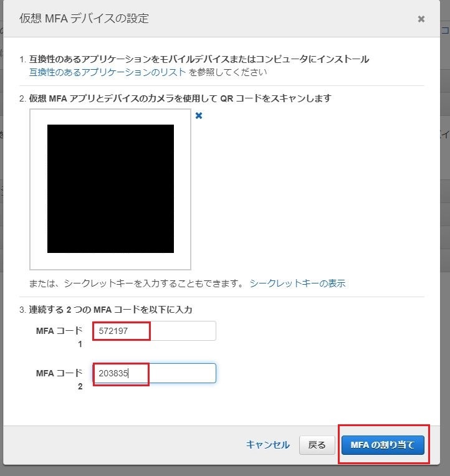
Task: Click the MFA コード 1 label
Action: (59, 336)
